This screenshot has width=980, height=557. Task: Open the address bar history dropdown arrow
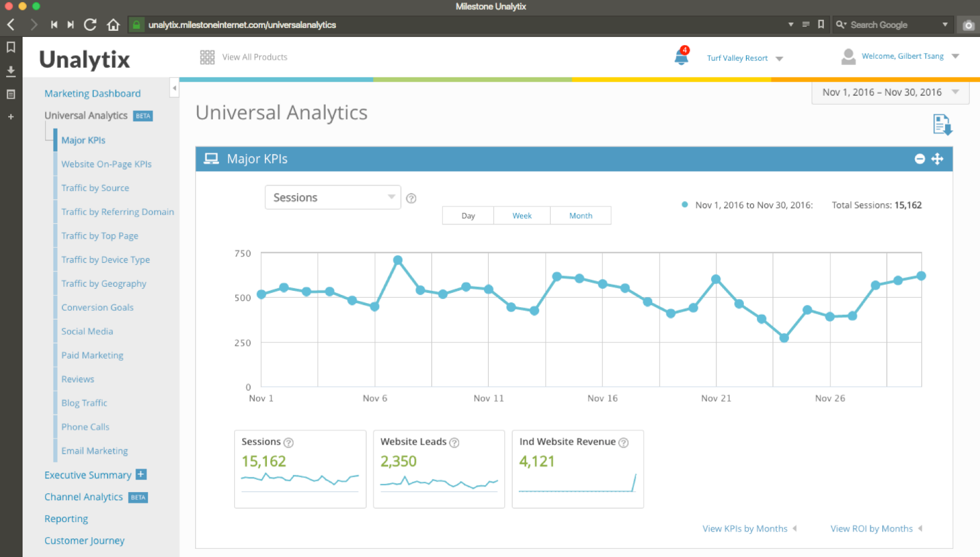792,25
